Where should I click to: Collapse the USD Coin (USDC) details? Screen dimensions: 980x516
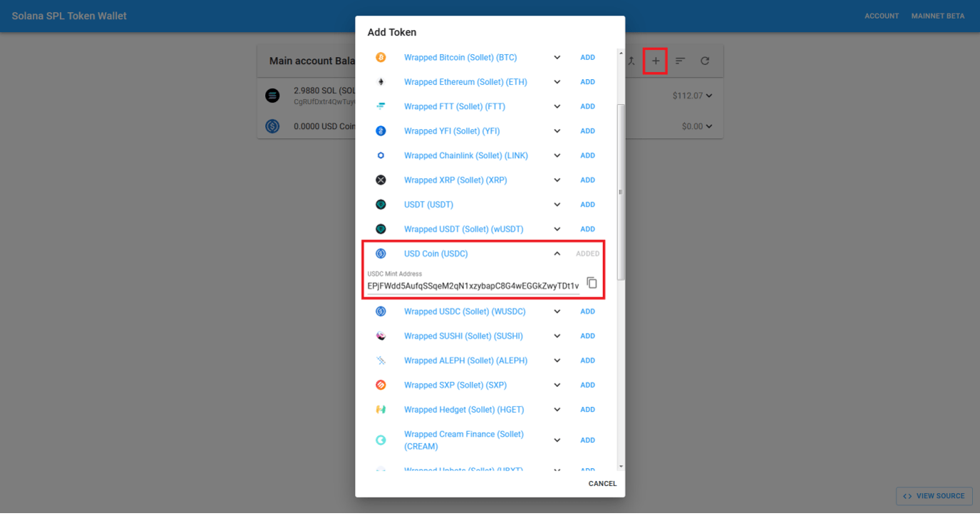(x=557, y=253)
